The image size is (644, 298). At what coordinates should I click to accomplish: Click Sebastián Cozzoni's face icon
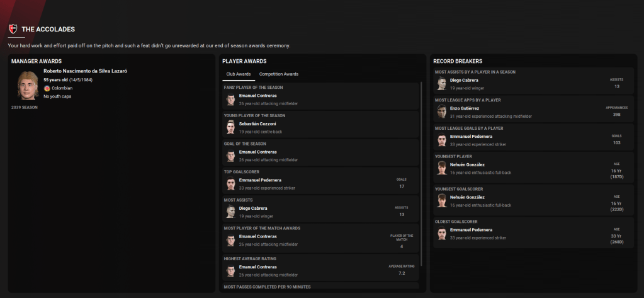(x=230, y=128)
